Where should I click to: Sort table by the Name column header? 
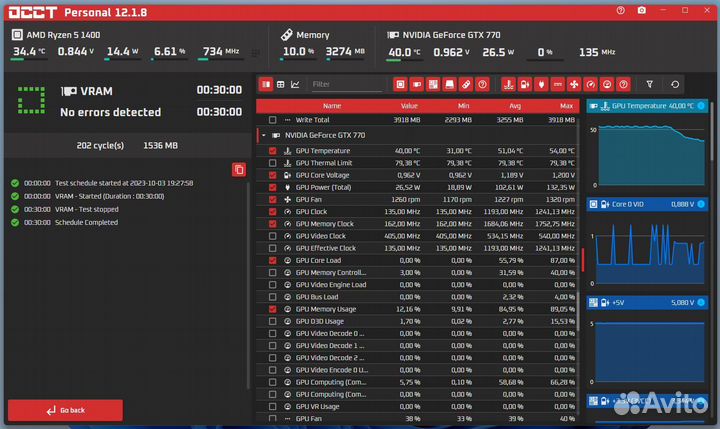(332, 105)
